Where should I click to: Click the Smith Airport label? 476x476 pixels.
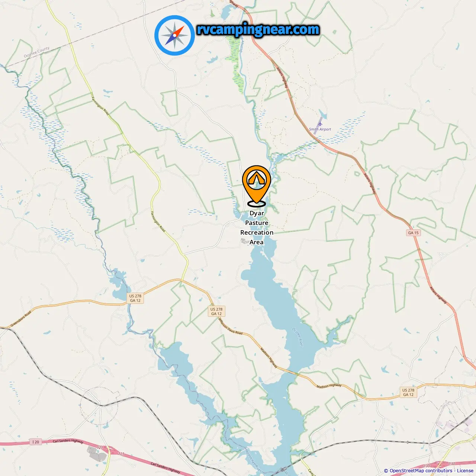pyautogui.click(x=320, y=129)
